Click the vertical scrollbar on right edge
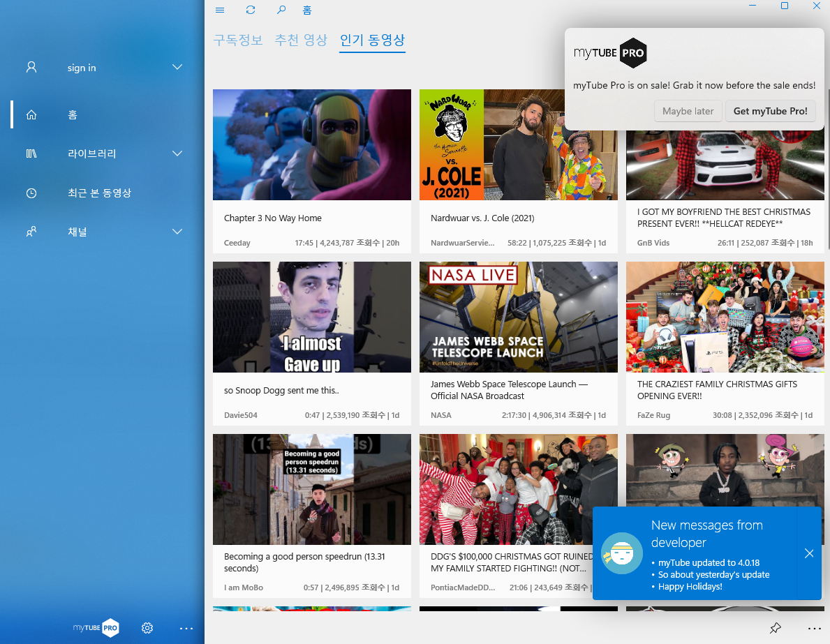 pos(828,170)
